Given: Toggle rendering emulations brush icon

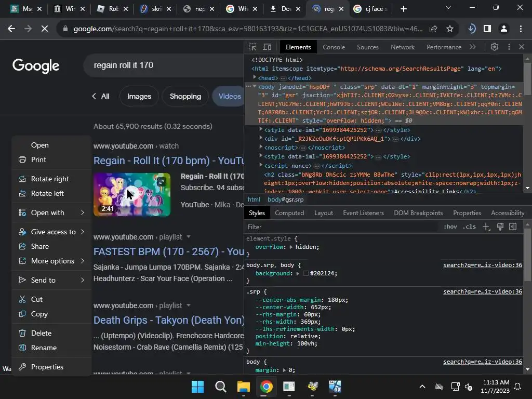Looking at the screenshot, I should tap(500, 227).
